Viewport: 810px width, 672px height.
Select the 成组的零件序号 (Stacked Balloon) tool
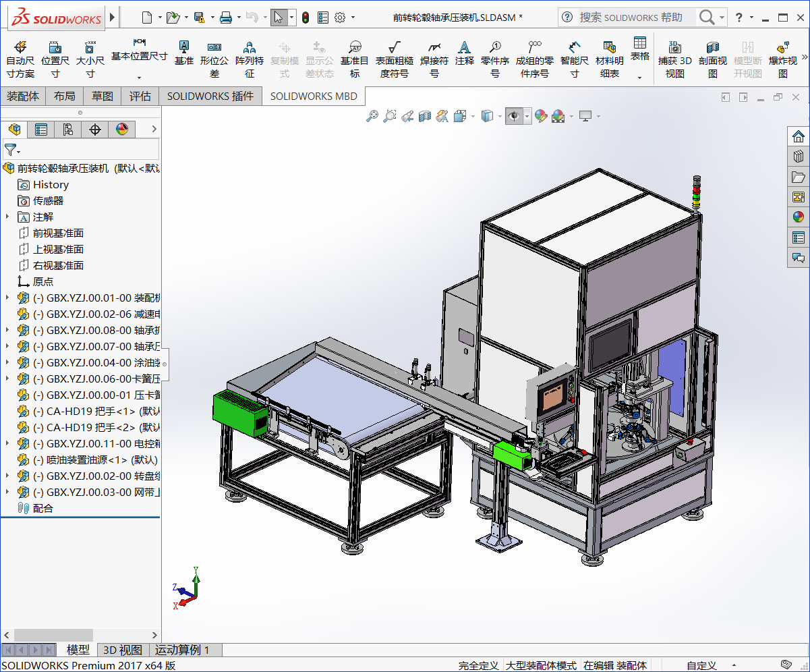(535, 59)
